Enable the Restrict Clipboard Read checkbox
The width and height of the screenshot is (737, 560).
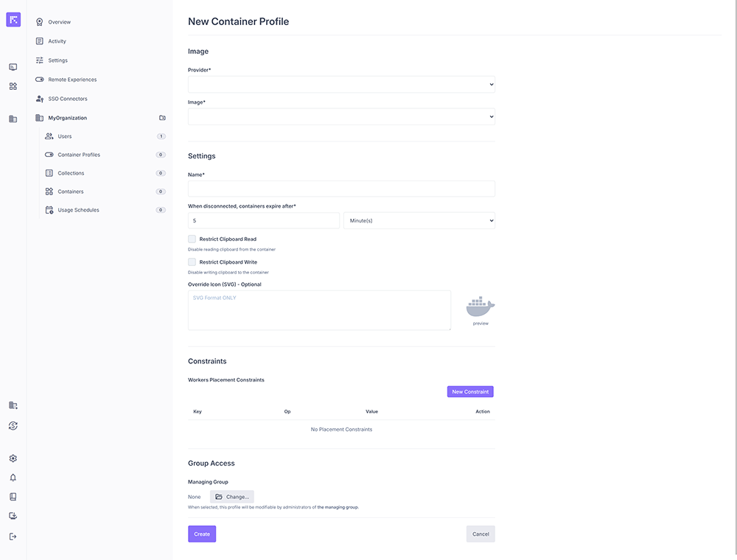(x=192, y=239)
